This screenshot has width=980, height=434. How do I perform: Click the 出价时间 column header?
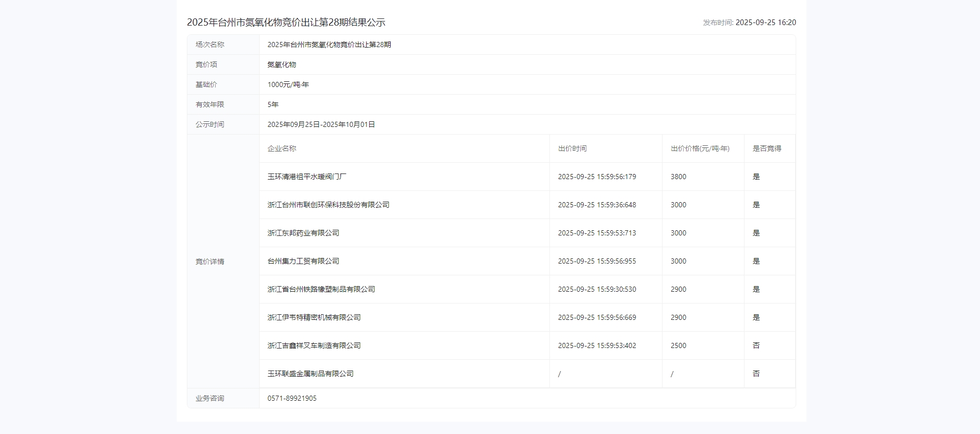tap(572, 148)
